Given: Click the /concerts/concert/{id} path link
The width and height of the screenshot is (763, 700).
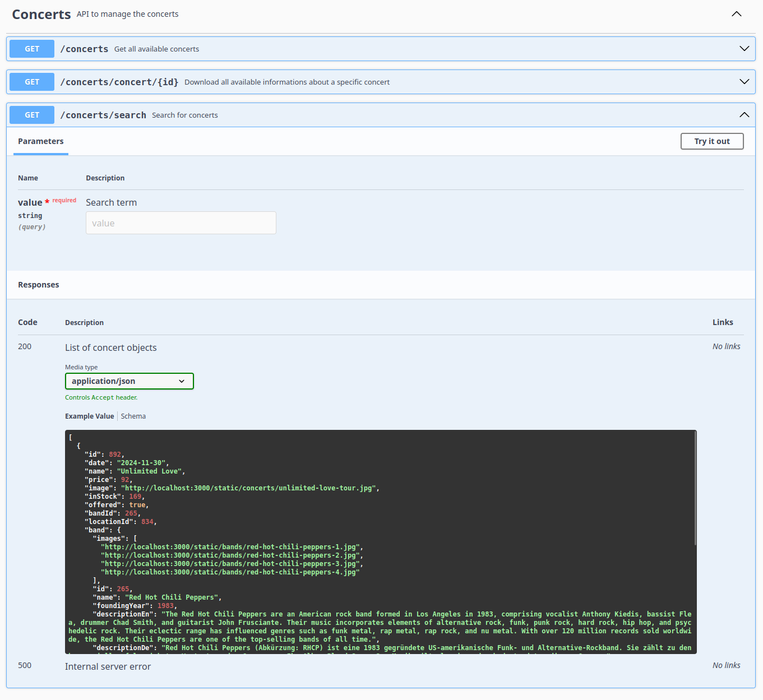Looking at the screenshot, I should pyautogui.click(x=119, y=82).
